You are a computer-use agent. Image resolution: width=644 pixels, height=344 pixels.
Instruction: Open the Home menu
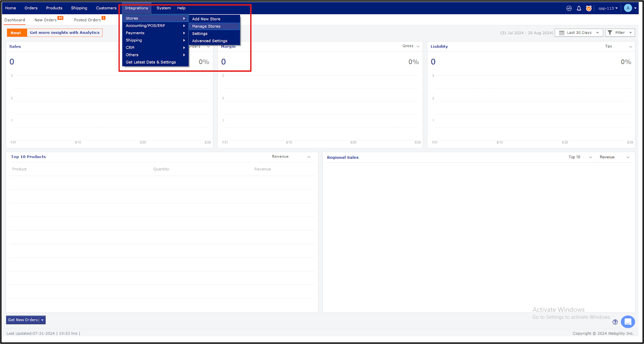(x=10, y=8)
